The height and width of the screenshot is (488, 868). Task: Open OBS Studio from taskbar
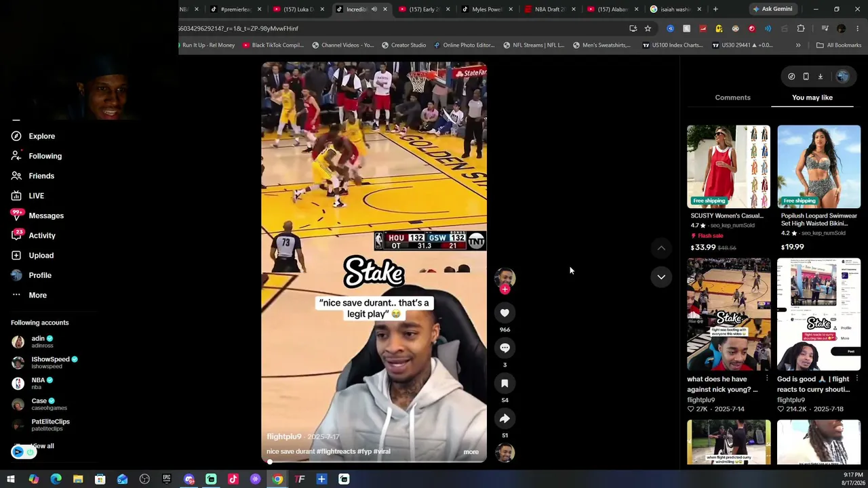click(x=144, y=479)
